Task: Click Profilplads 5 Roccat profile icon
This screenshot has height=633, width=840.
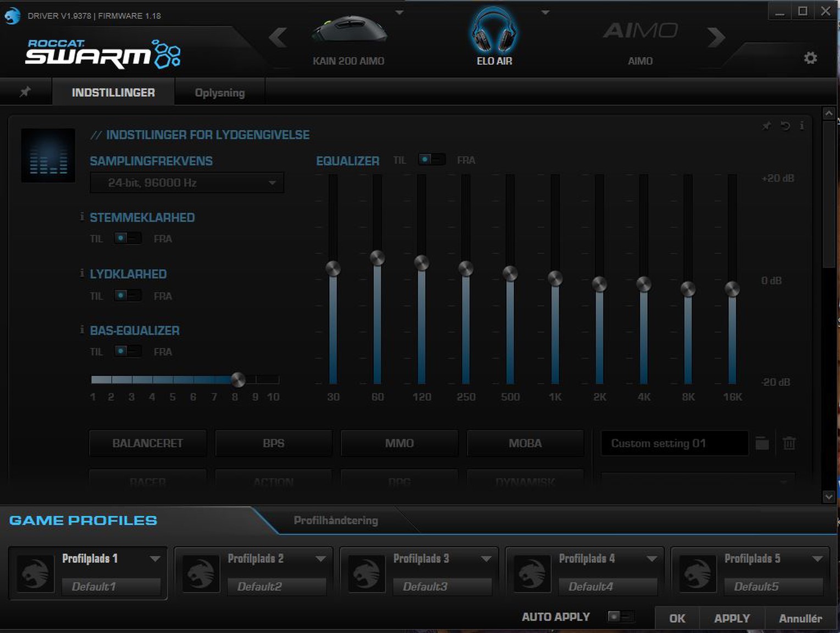Action: click(697, 573)
